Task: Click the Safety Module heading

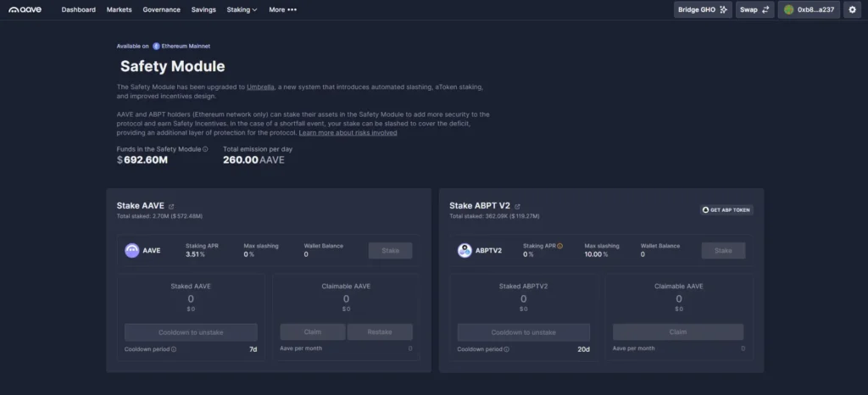Action: (173, 66)
